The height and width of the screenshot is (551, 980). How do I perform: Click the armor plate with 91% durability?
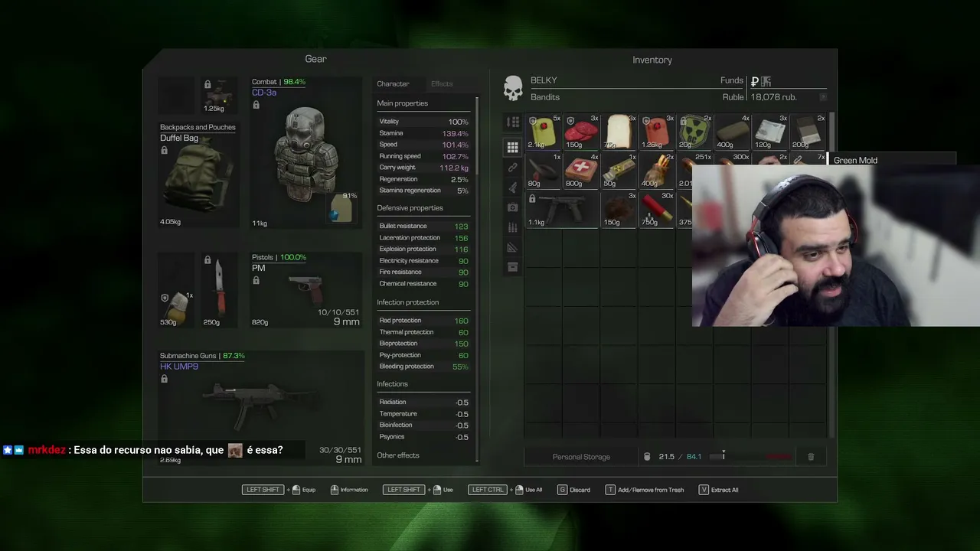pos(342,207)
